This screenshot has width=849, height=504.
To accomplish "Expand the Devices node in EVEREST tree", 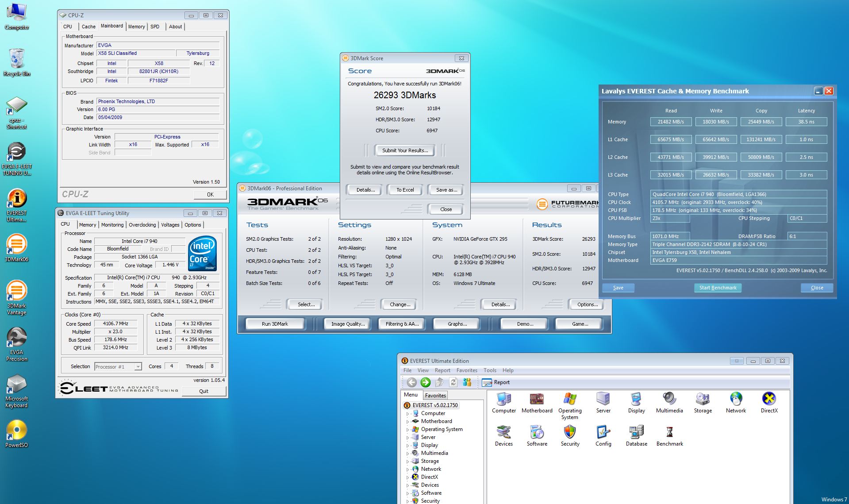I will (x=407, y=485).
